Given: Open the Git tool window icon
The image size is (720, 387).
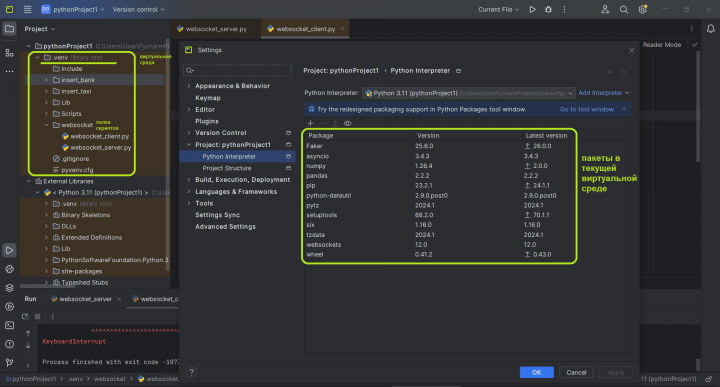Looking at the screenshot, I should click(x=9, y=363).
